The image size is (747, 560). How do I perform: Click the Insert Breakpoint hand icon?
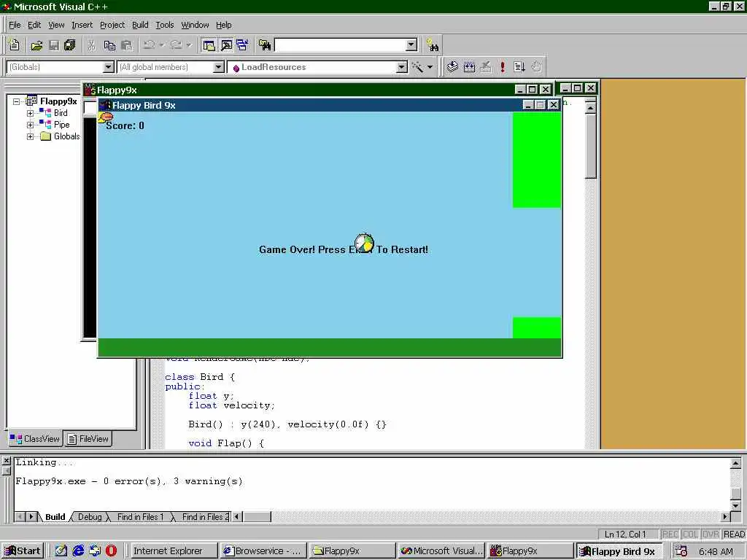[536, 67]
